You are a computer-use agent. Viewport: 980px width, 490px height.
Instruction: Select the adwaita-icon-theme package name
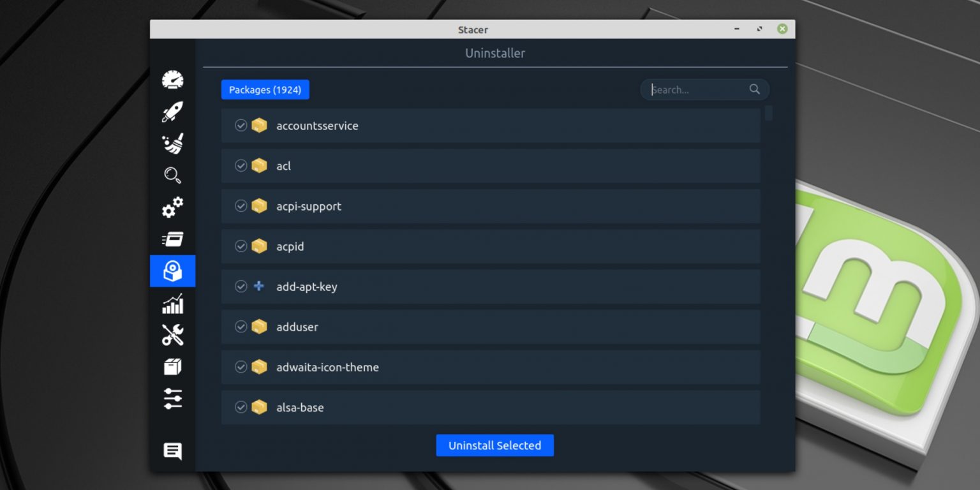[327, 367]
